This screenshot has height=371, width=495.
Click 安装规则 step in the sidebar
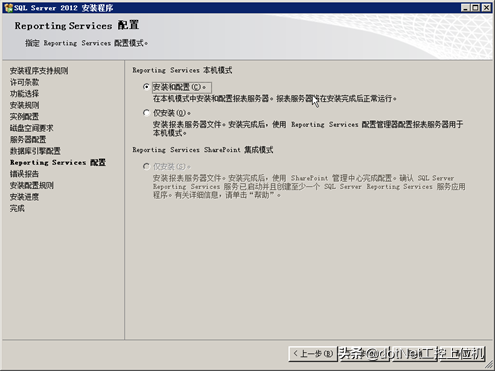[24, 105]
